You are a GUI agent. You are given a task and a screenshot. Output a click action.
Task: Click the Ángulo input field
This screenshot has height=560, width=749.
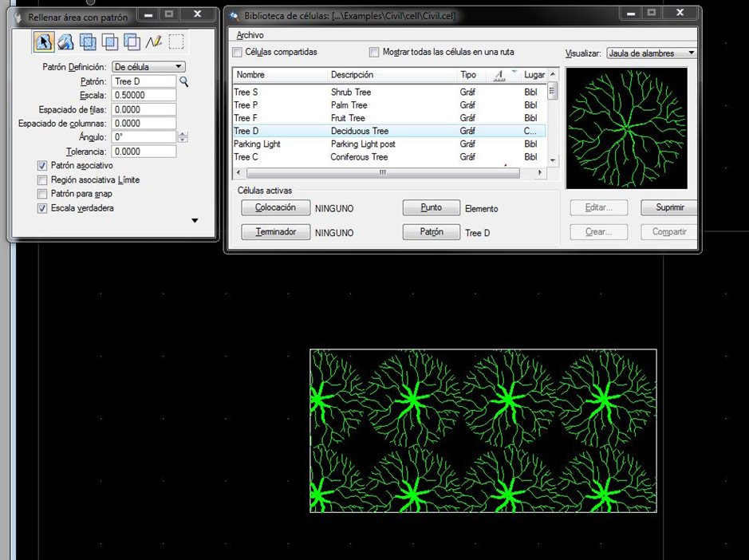point(144,137)
